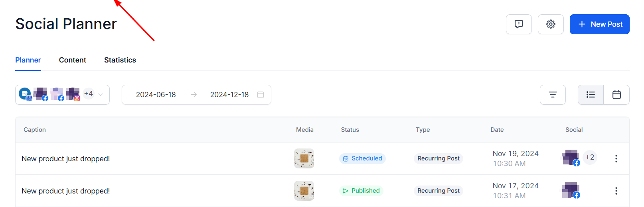
Task: Open Social Planner settings gear
Action: point(551,24)
